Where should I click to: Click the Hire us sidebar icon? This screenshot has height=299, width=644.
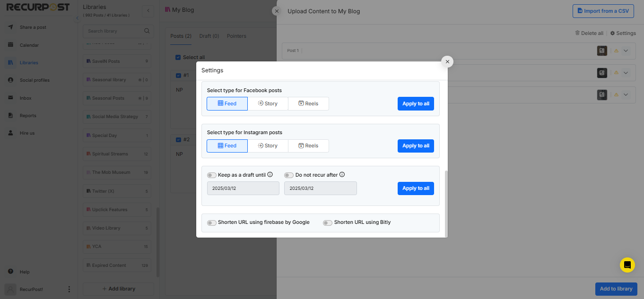tap(10, 133)
